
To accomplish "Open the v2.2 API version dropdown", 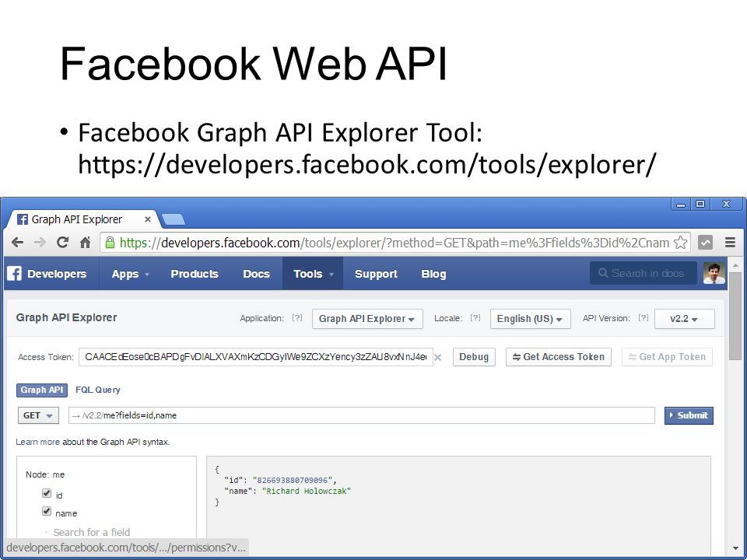I will pyautogui.click(x=685, y=319).
